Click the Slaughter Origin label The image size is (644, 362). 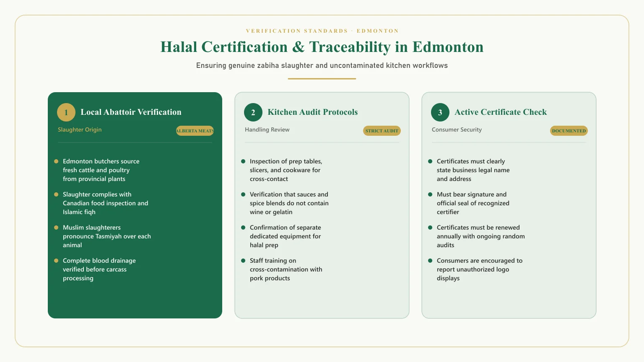pos(80,130)
